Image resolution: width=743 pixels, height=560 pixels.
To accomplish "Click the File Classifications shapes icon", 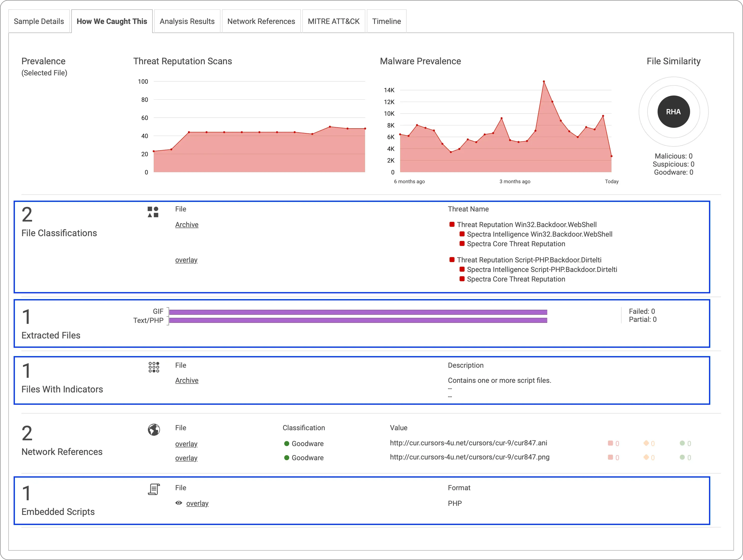I will point(153,212).
